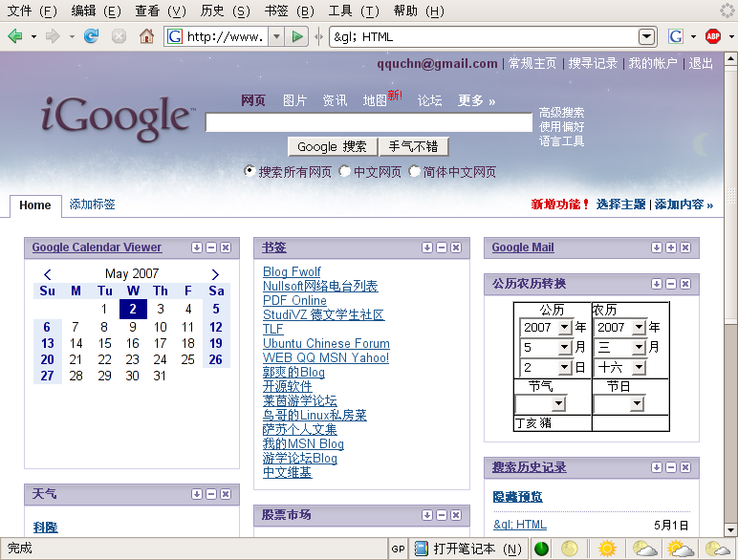Minimize the Google Calendar Viewer gadget
738x560 pixels.
pos(211,248)
